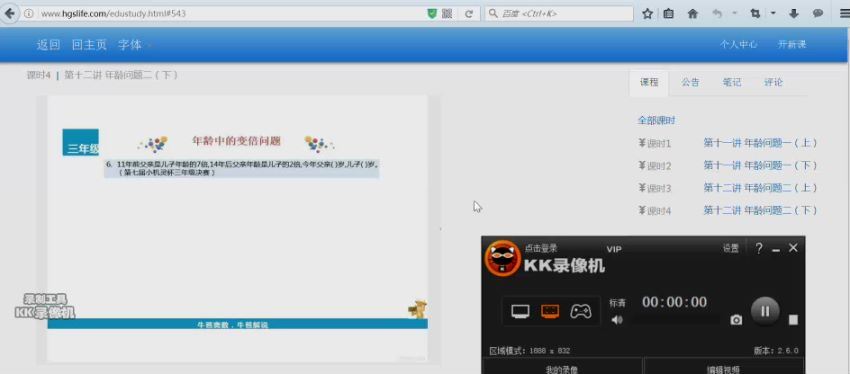Switch to the 公告 tab
The width and height of the screenshot is (850, 374).
click(690, 82)
